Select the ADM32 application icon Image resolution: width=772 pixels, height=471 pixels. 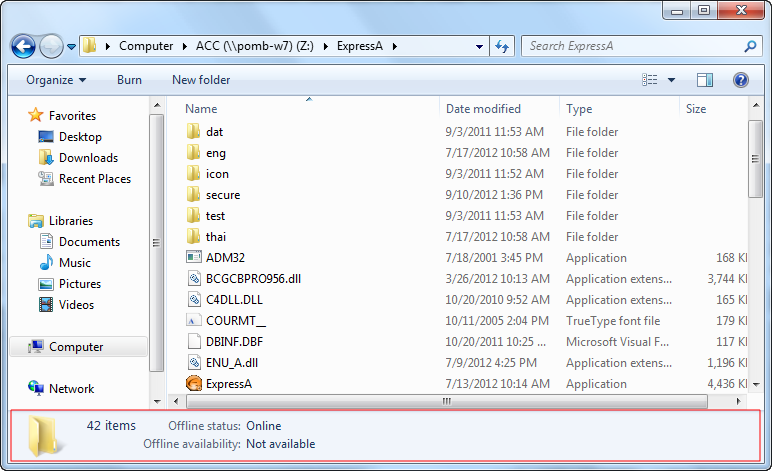194,257
